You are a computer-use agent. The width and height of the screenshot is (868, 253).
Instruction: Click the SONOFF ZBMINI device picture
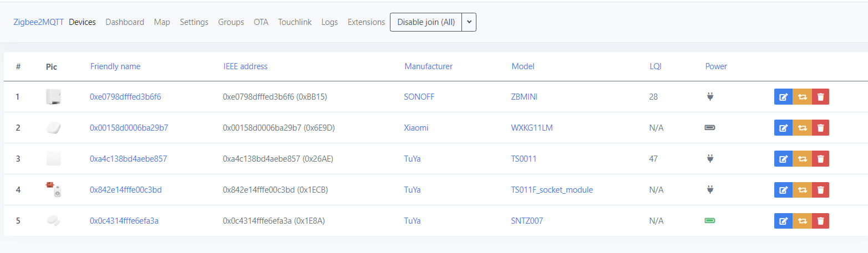(53, 97)
